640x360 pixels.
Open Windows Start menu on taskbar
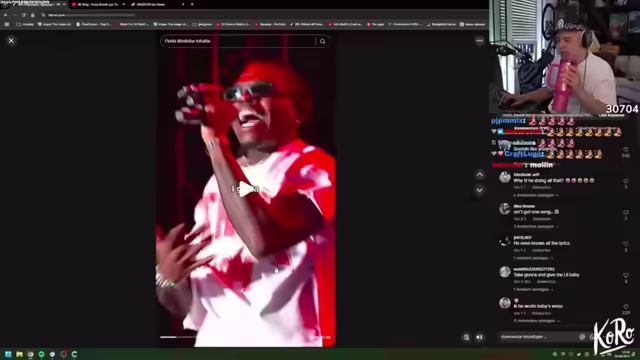8,354
